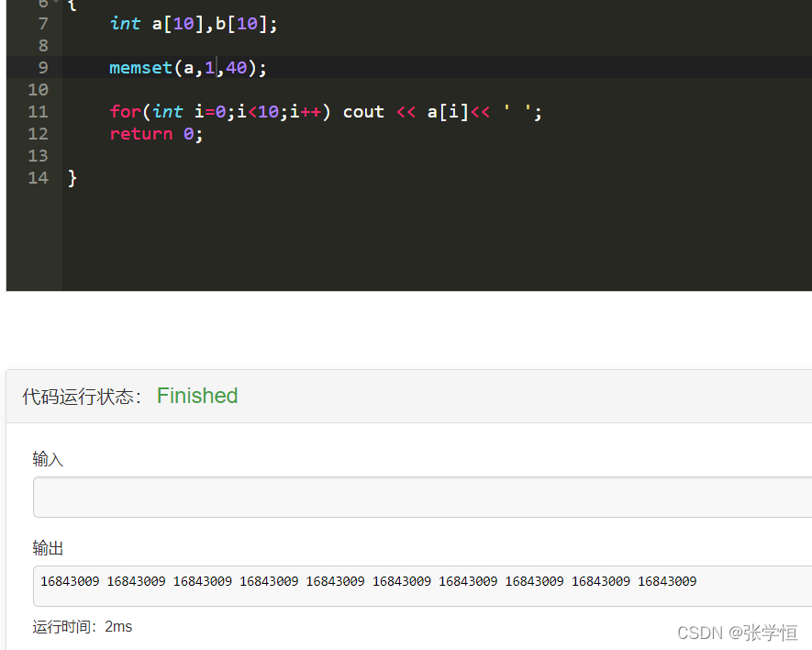
Task: Click the int a[10],b[10] declaration line
Action: coord(194,24)
